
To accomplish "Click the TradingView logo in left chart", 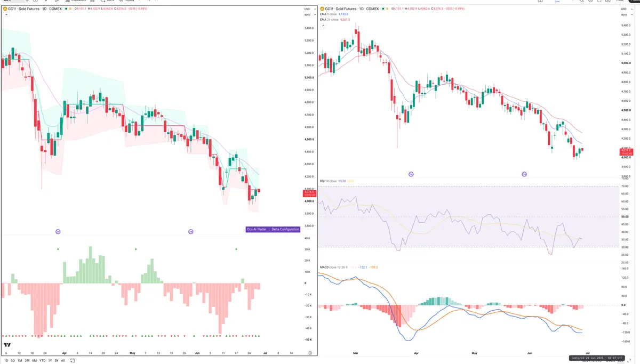I will [x=7, y=345].
